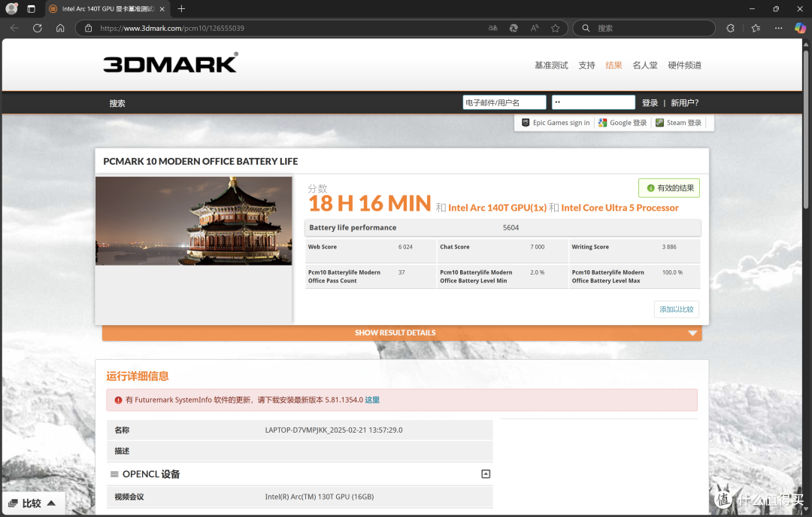Click the search magnifier icon in search box

point(586,28)
